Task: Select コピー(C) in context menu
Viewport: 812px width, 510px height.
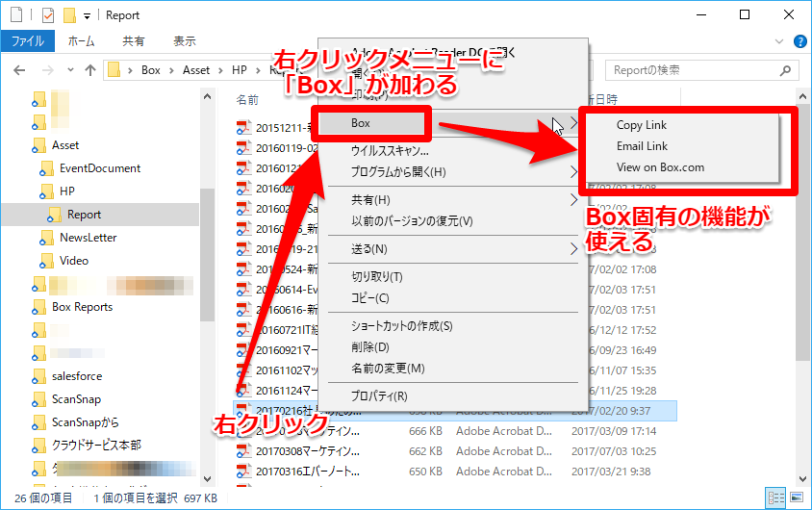Action: click(369, 298)
